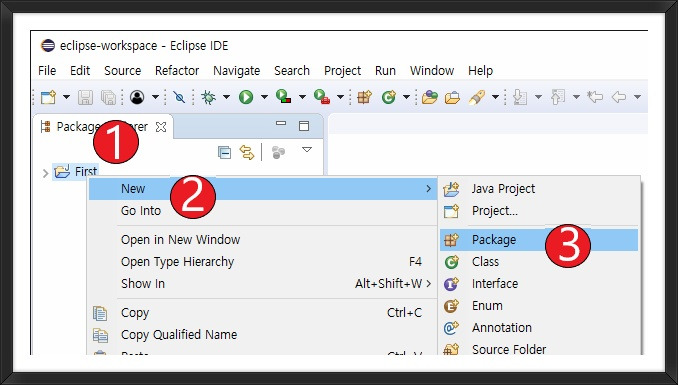Viewport: 678px width, 385px height.
Task: Select Source Folder in New submenu
Action: click(x=539, y=347)
